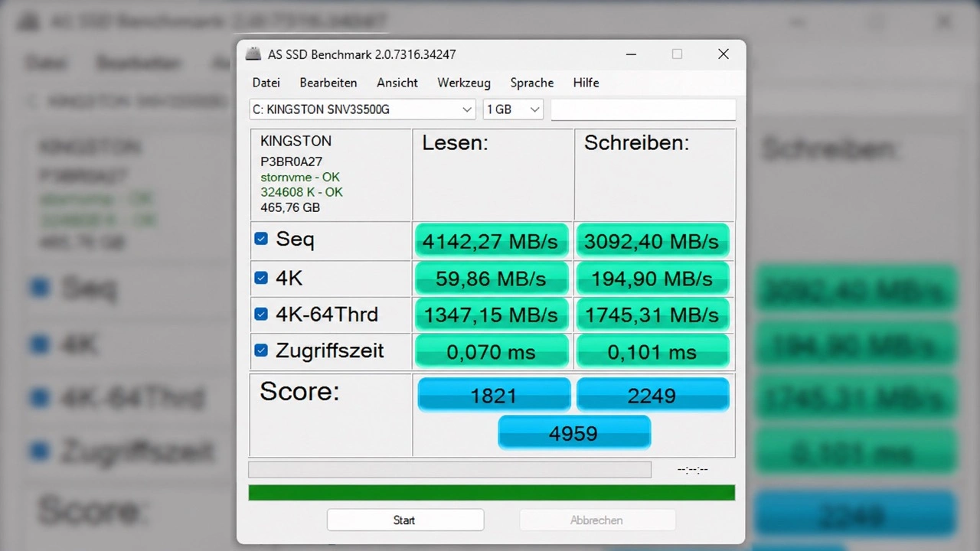
Task: Click the write score 2249
Action: (x=652, y=395)
